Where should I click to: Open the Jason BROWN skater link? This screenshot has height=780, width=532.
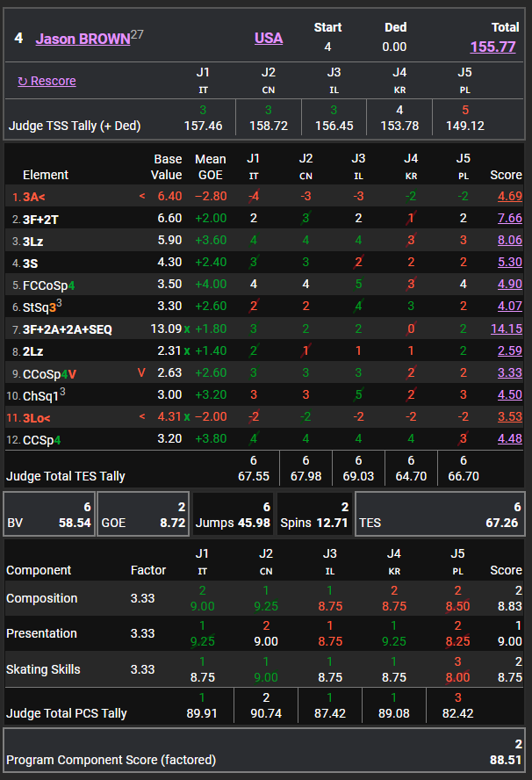pyautogui.click(x=82, y=40)
